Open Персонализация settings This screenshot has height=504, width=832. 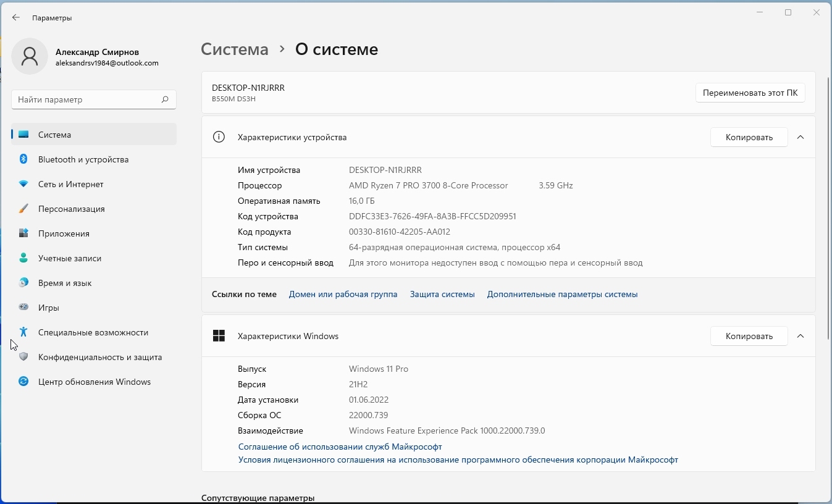click(94, 209)
